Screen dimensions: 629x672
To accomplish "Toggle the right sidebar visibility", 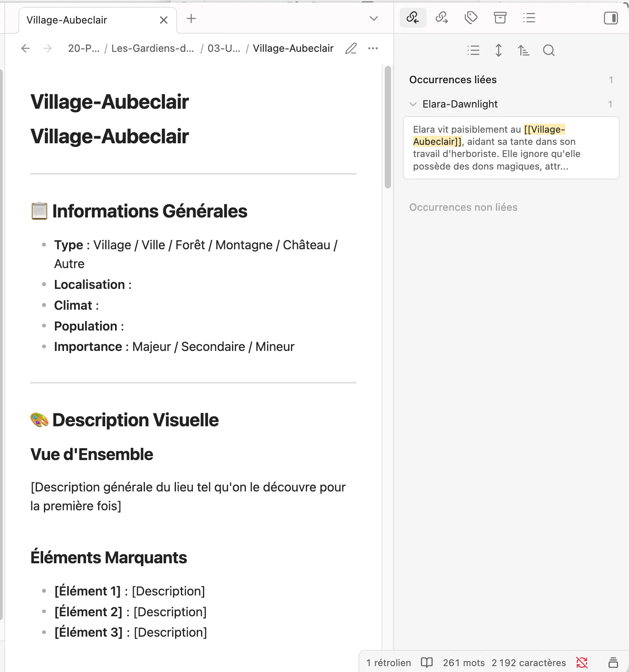I will (x=611, y=18).
